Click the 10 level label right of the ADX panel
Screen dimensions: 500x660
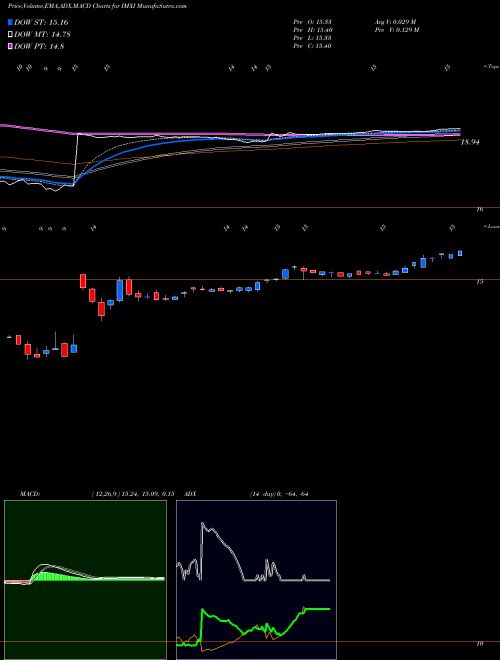point(480,644)
